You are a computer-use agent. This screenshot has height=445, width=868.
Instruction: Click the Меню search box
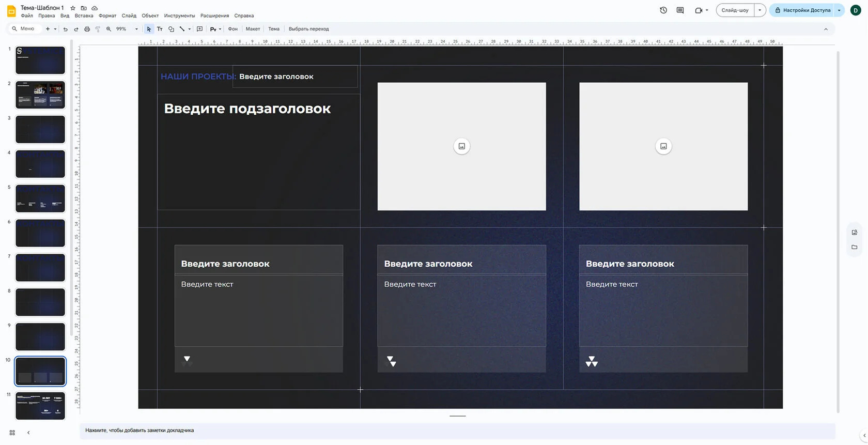(x=24, y=29)
